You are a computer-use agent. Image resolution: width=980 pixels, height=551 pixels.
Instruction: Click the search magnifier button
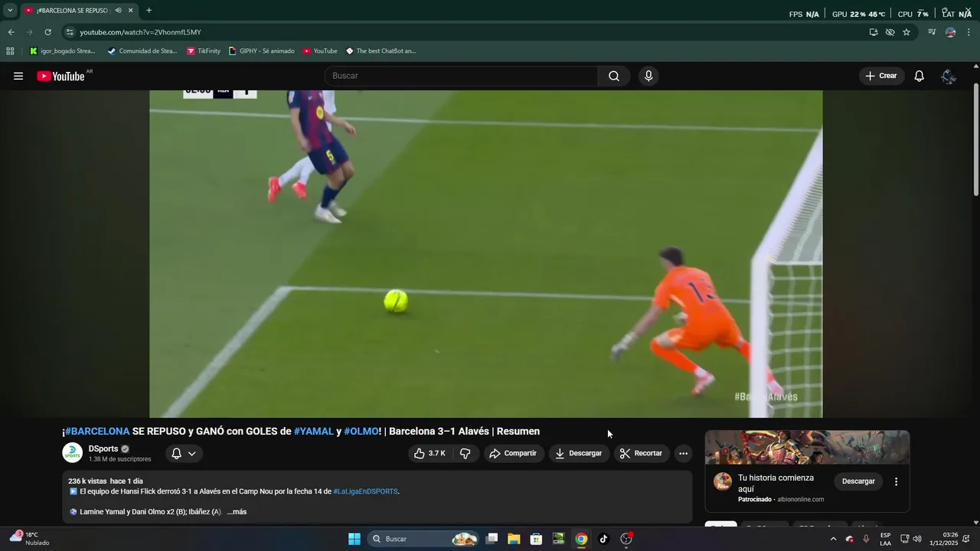614,76
